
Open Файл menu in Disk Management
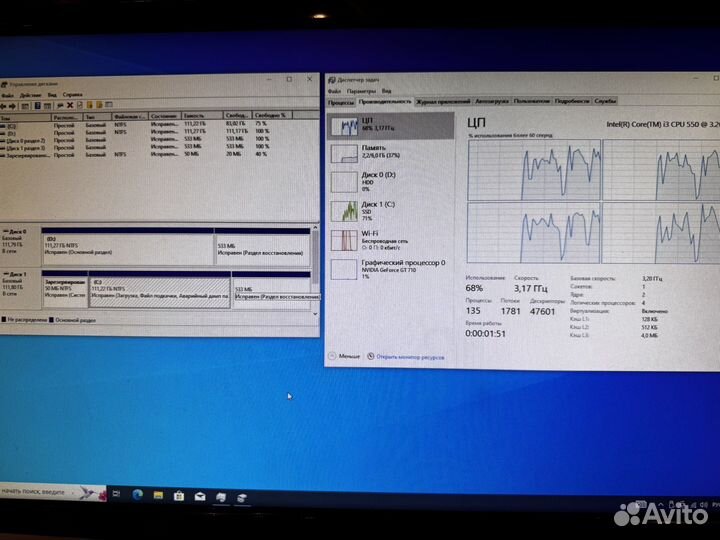7,95
